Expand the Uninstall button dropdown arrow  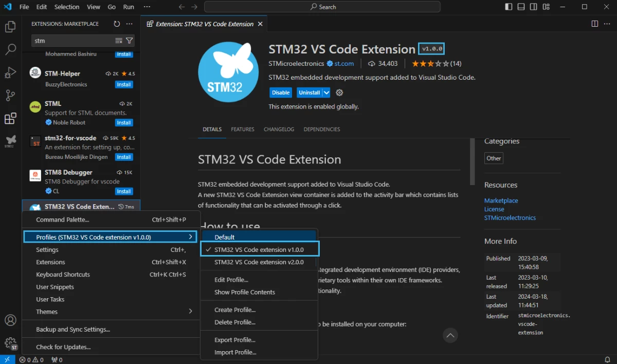tap(326, 93)
